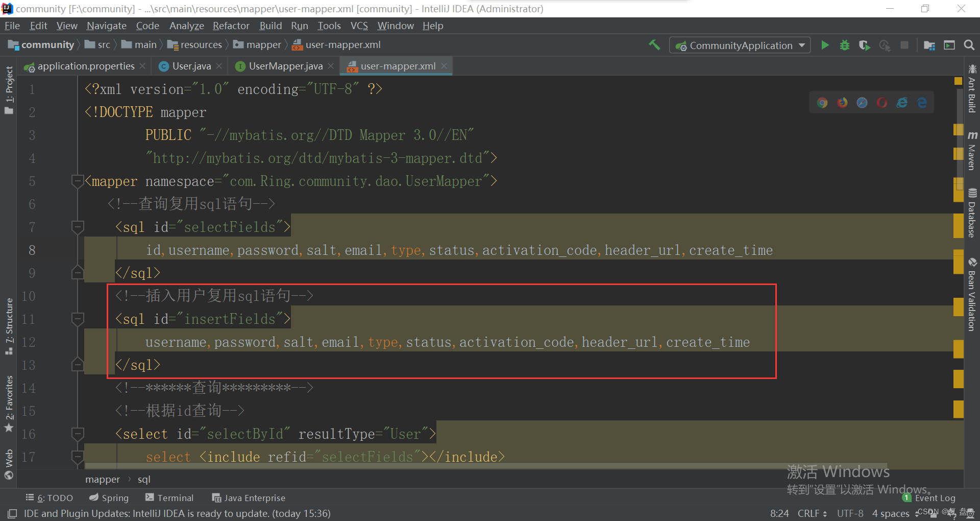This screenshot has width=980, height=521.
Task: Open preview in Edge browser icon
Action: (922, 103)
